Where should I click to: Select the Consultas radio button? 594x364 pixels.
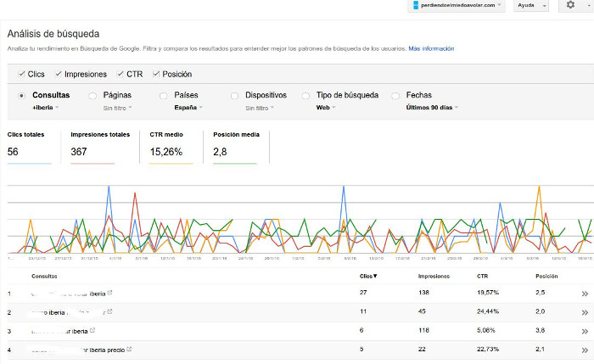[x=21, y=96]
